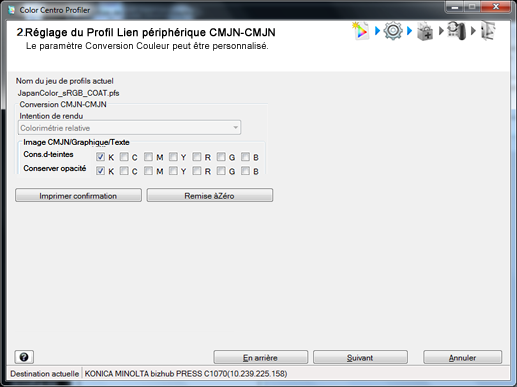Check C in Conserver opacité row
Screen dimensions: 517x387
(x=124, y=171)
